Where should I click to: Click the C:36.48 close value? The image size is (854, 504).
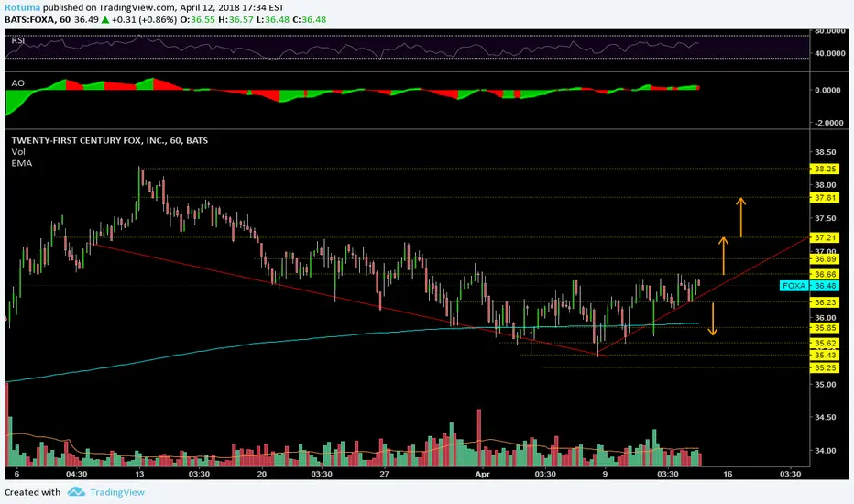click(310, 19)
